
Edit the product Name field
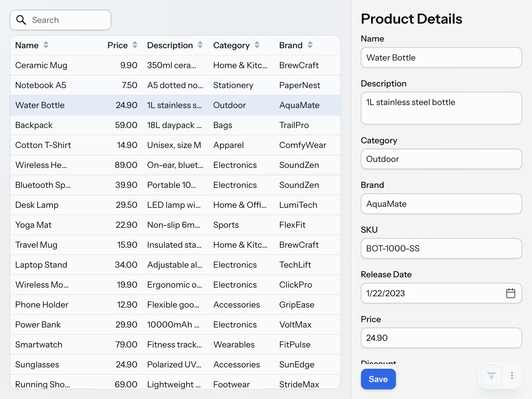441,58
